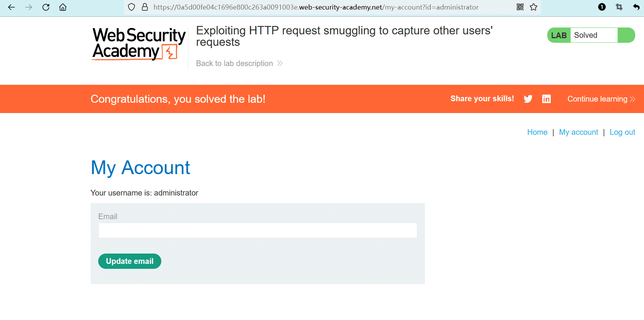Screen dimensions: 644x320
Task: Reload the page with the refresh icon
Action: 46,7
